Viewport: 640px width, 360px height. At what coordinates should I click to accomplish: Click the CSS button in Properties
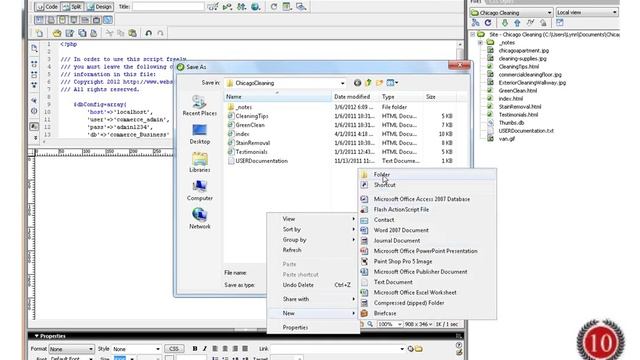(x=174, y=349)
